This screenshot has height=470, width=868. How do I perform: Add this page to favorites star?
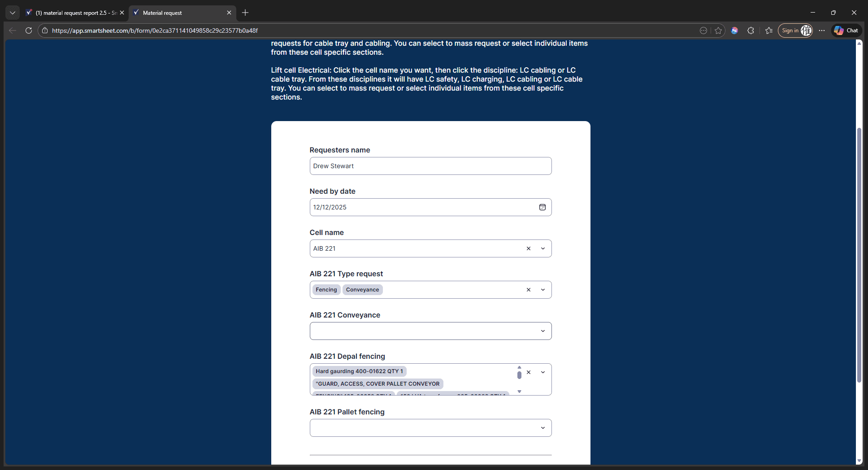pyautogui.click(x=718, y=30)
